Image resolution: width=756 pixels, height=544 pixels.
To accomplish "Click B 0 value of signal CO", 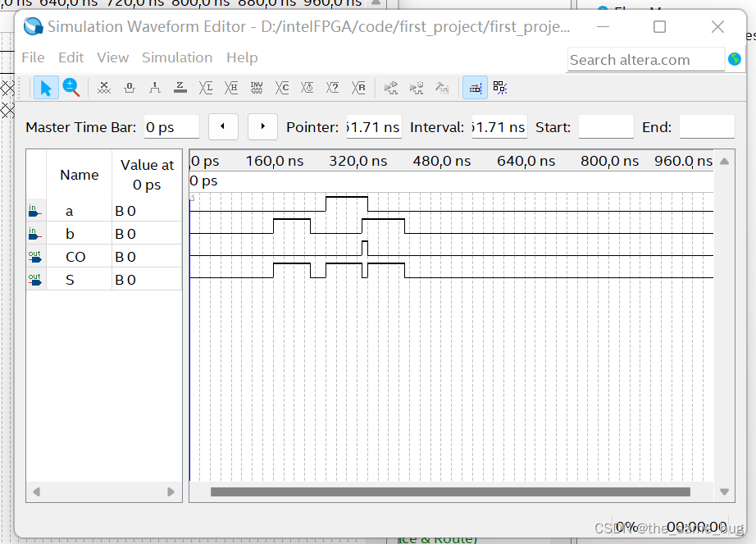I will pos(125,257).
